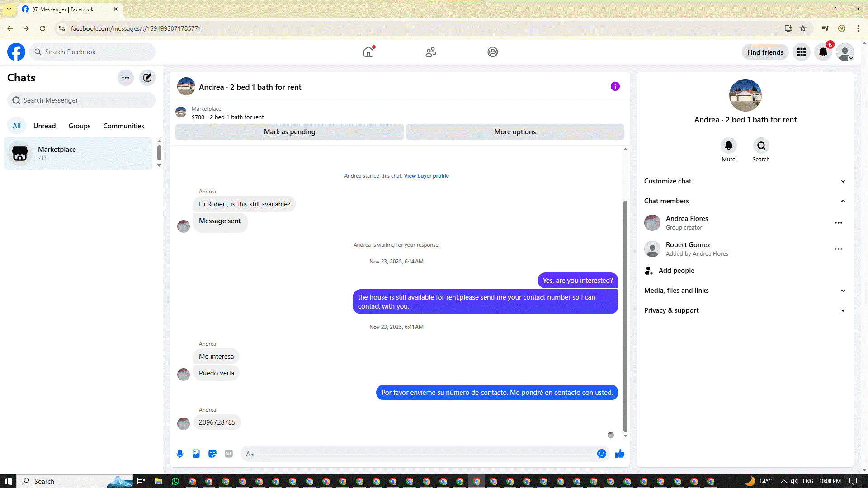Switch to the Unread filter
Viewport: 868px width, 488px height.
tap(45, 126)
